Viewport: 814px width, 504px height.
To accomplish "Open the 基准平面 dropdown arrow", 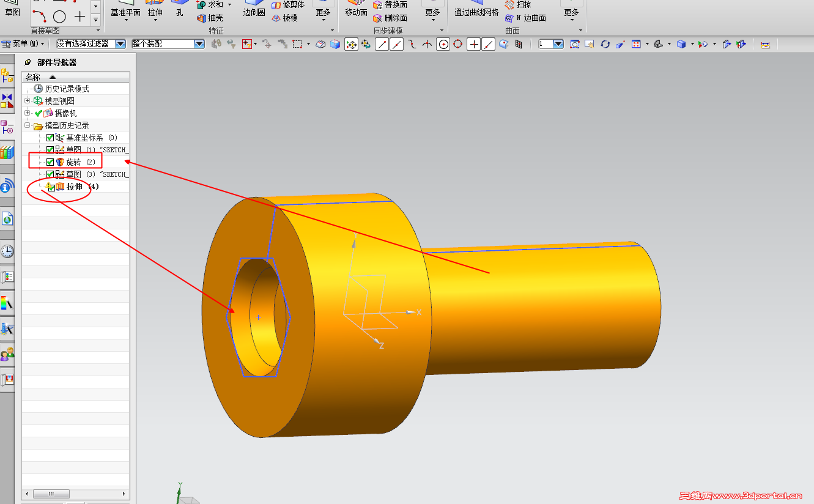I will [125, 20].
